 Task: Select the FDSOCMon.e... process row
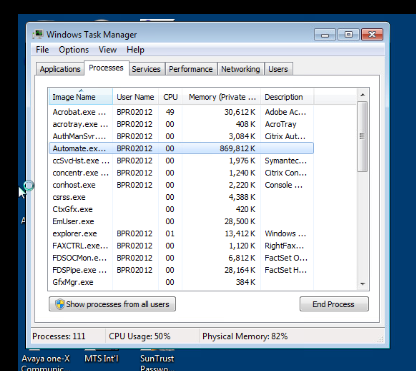click(x=181, y=258)
